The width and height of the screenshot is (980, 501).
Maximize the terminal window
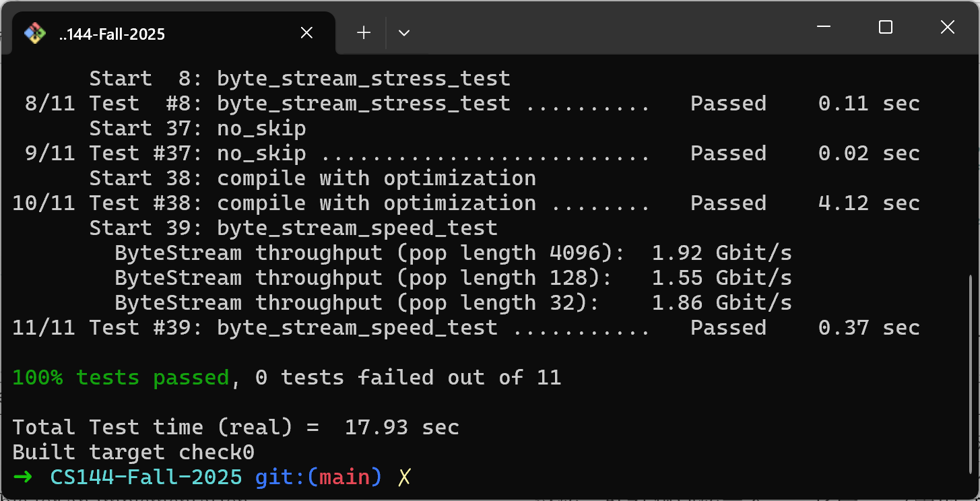(886, 28)
